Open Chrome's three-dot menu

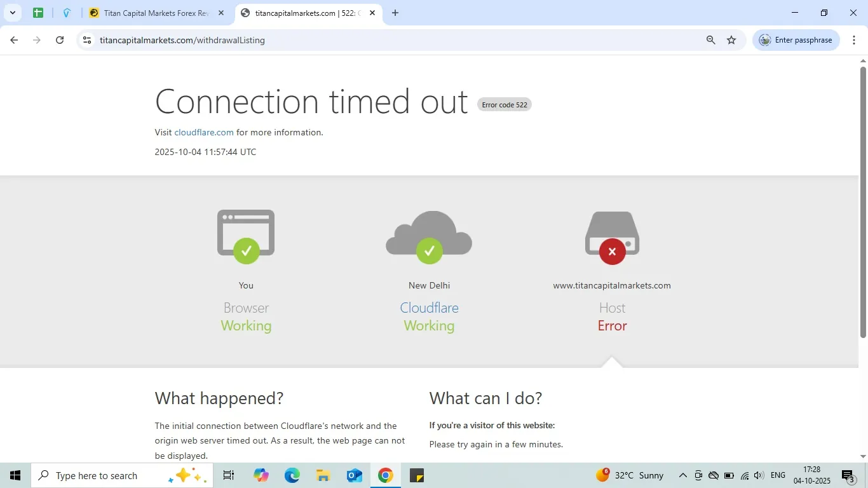[854, 40]
